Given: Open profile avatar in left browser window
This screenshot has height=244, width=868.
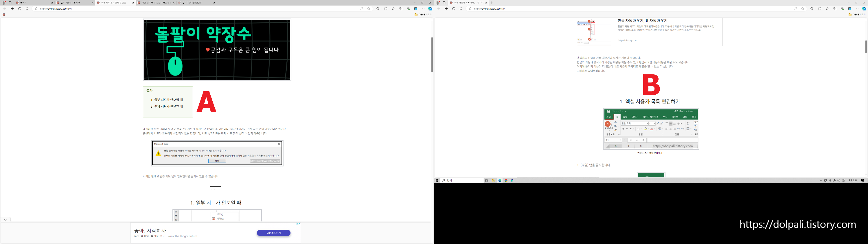Looking at the screenshot, I should pyautogui.click(x=4, y=3).
